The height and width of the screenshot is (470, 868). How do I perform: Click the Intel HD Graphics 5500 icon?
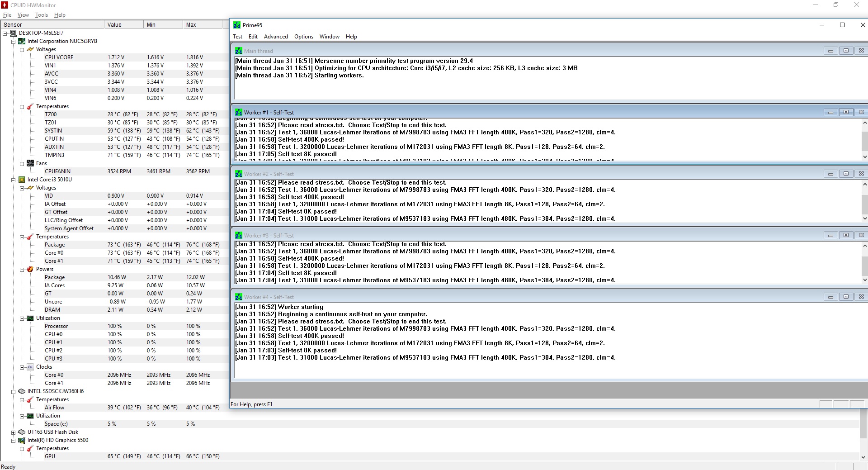[21, 440]
